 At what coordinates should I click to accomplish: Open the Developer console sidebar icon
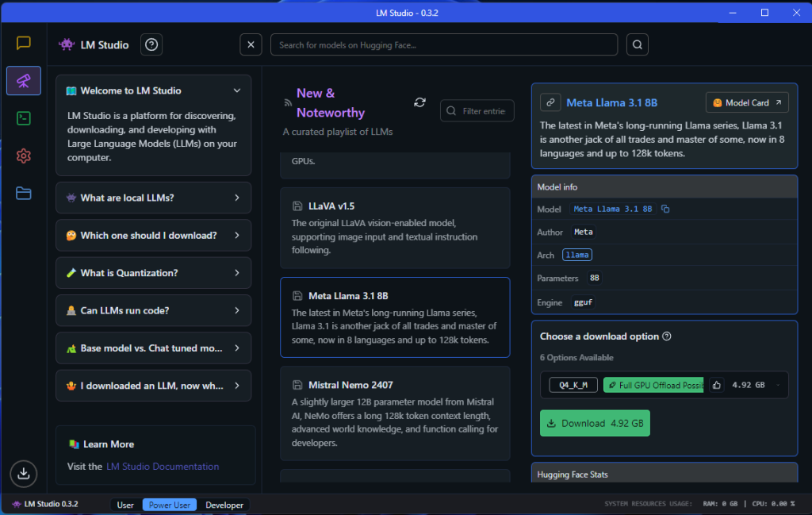[23, 117]
